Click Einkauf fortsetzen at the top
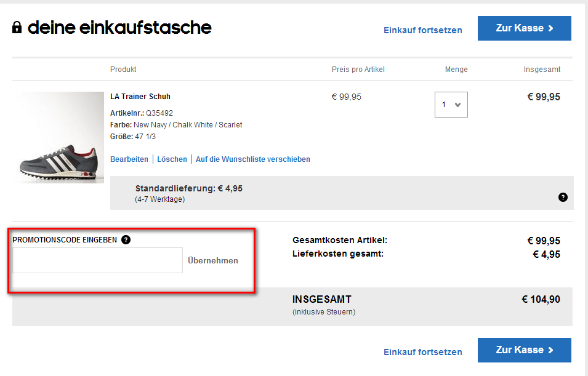 click(422, 30)
